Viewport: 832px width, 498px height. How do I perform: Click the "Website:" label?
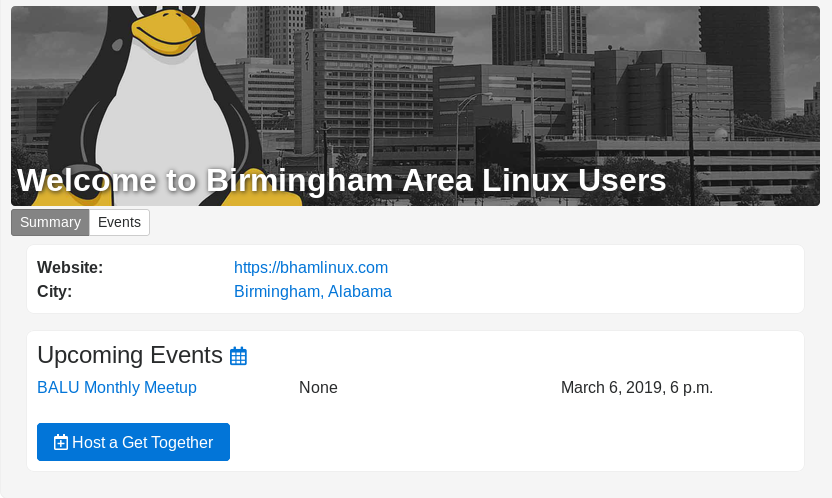tap(70, 267)
